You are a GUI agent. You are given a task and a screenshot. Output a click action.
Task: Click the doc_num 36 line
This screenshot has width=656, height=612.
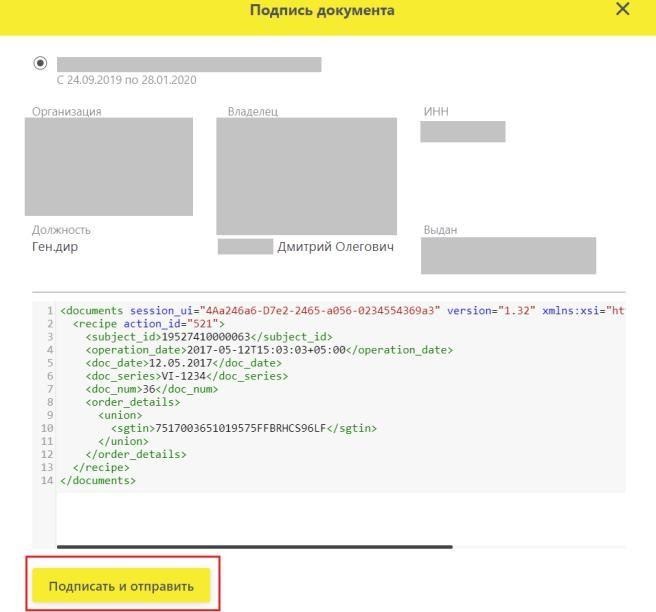(152, 389)
